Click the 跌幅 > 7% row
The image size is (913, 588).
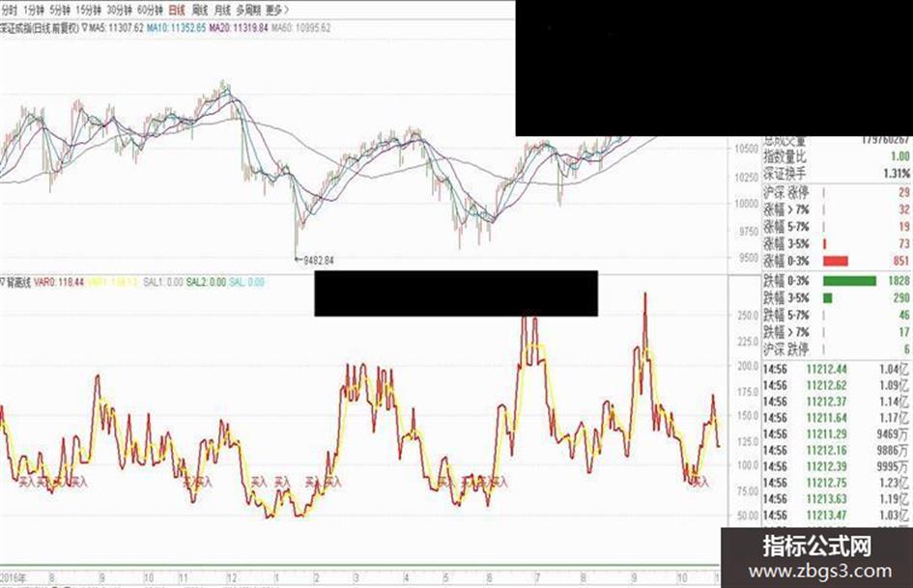836,332
